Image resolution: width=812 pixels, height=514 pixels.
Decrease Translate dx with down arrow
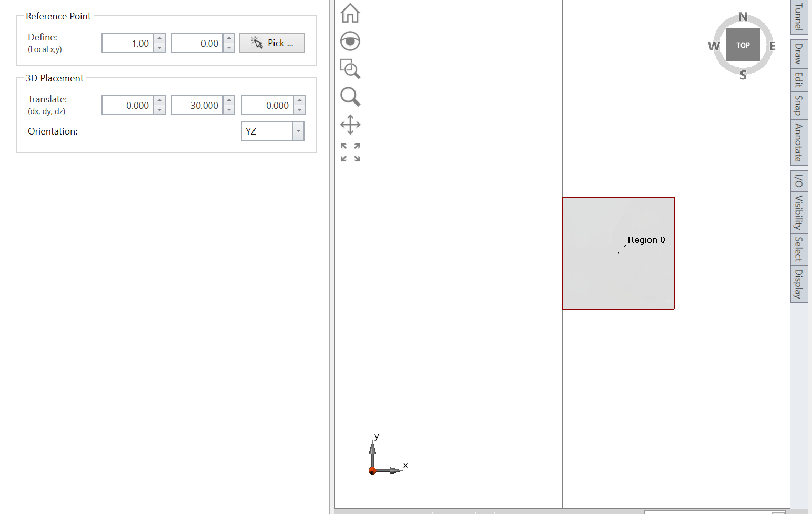(x=160, y=110)
